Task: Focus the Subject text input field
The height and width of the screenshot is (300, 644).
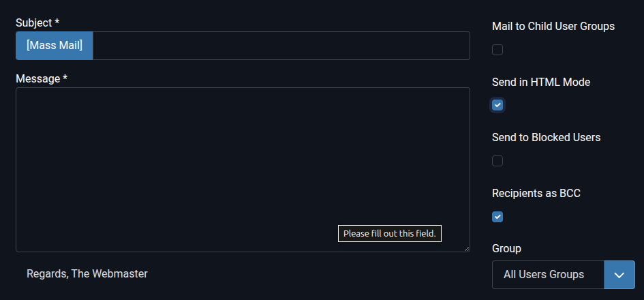Action: pos(281,46)
